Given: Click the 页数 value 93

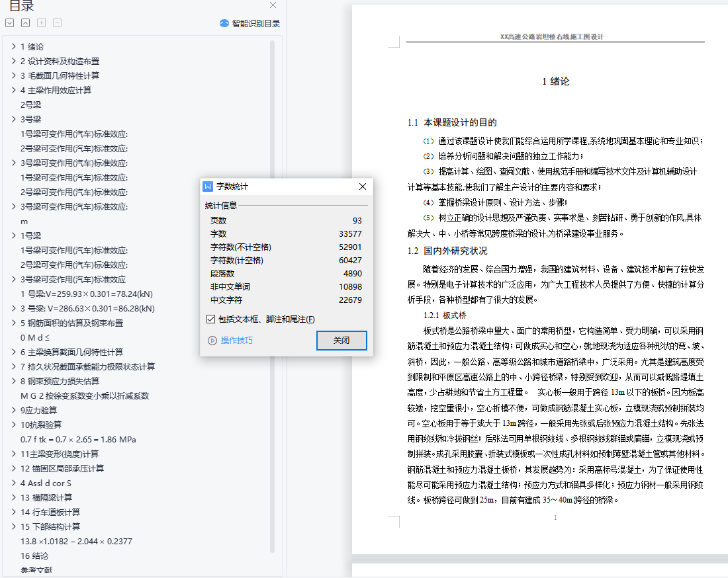Looking at the screenshot, I should [x=357, y=221].
